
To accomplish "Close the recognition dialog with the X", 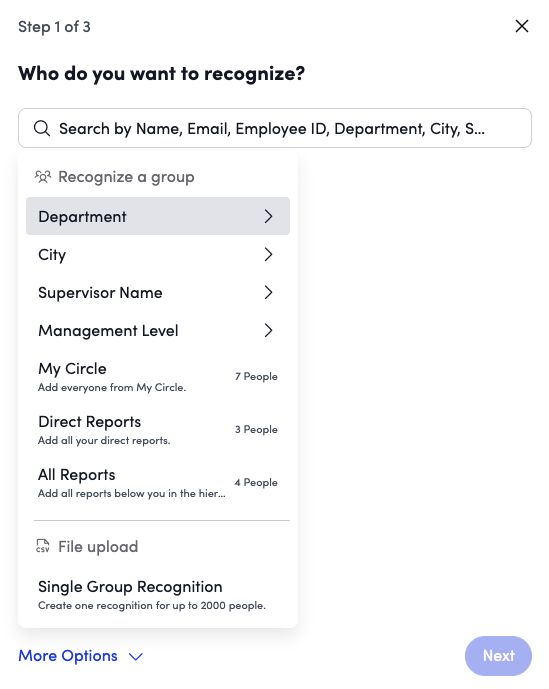I will (522, 26).
